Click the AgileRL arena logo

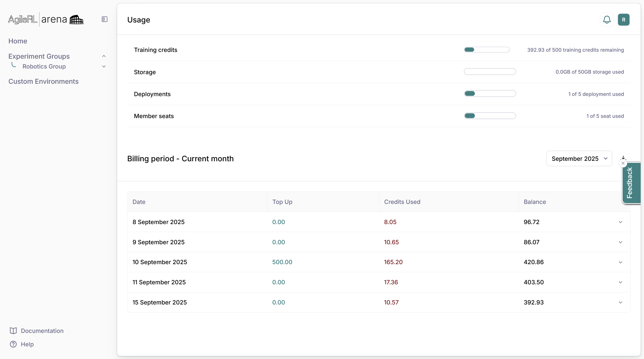click(46, 19)
